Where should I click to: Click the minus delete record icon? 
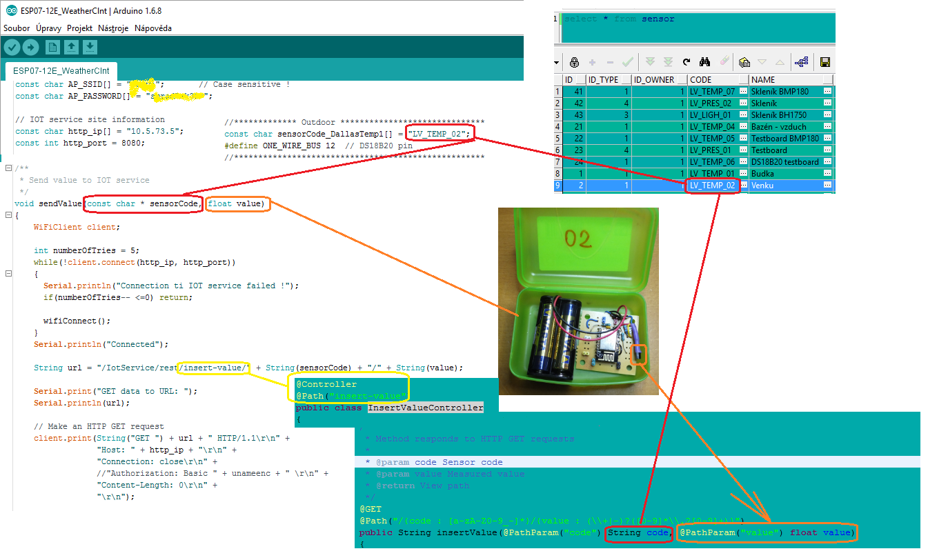point(609,62)
